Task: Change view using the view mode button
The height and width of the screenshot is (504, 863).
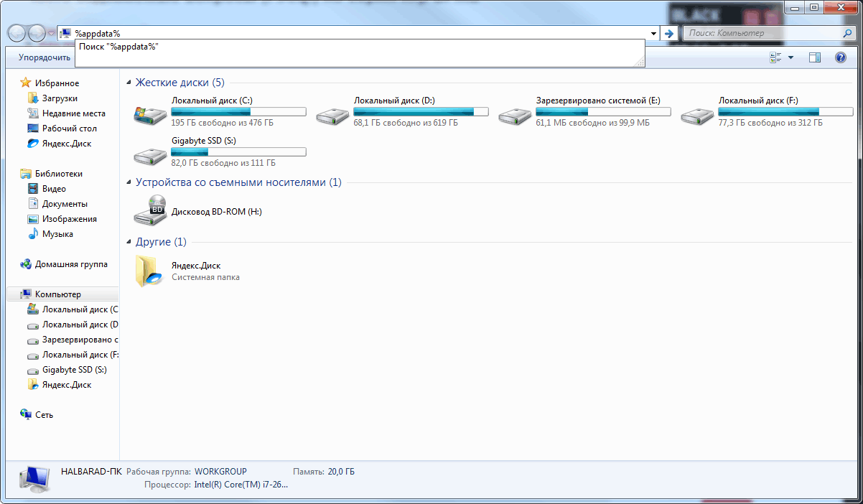Action: tap(775, 57)
